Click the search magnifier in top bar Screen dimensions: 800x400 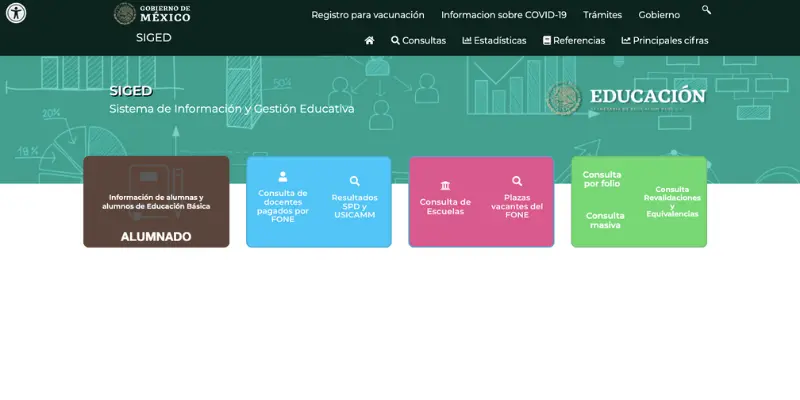pos(706,10)
